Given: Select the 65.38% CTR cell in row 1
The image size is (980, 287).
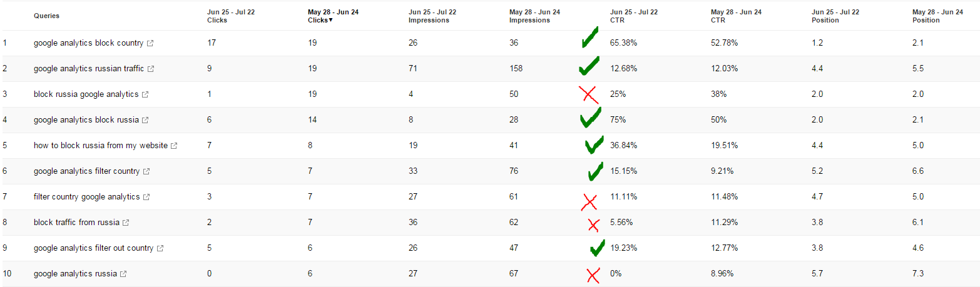Looking at the screenshot, I should click(x=623, y=43).
